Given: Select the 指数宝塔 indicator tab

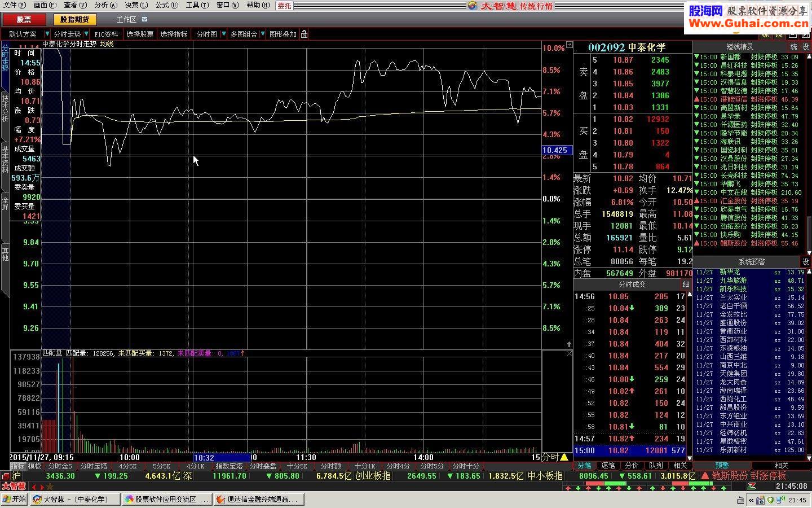Looking at the screenshot, I should 229,466.
